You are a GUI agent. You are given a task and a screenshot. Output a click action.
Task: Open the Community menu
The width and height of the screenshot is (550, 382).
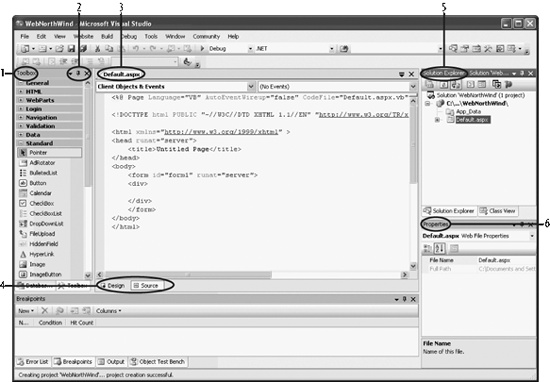click(206, 36)
